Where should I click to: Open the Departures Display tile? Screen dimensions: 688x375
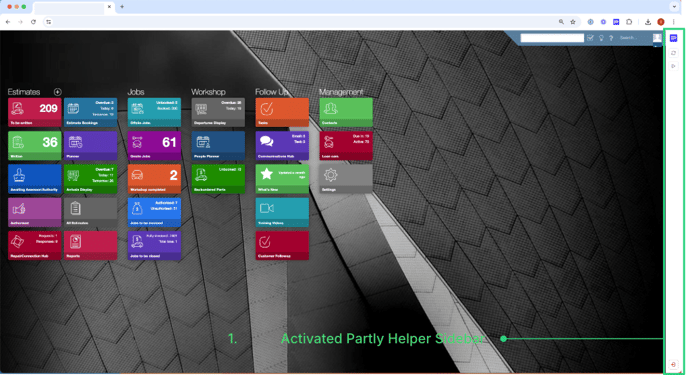[x=218, y=112]
